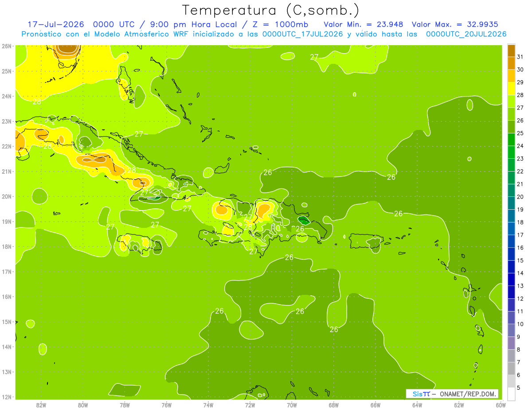
Task: Click the "17-Jul-2026" date text
Action: click(56, 24)
